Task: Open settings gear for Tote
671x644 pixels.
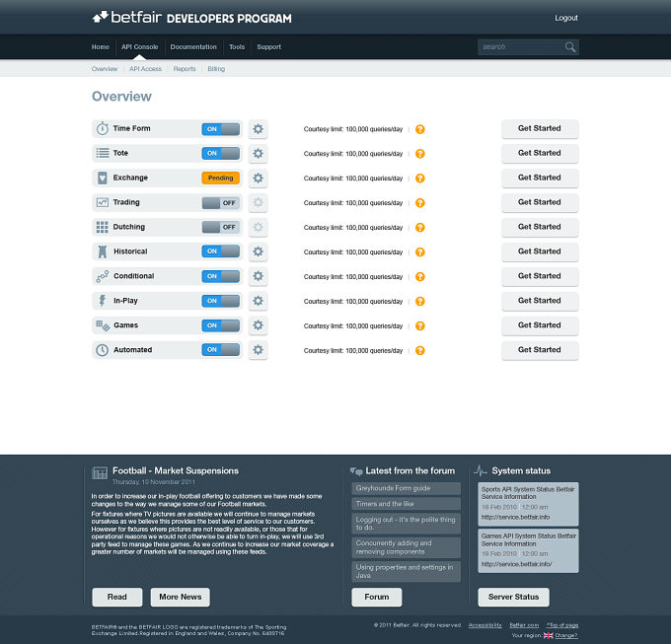Action: (259, 154)
